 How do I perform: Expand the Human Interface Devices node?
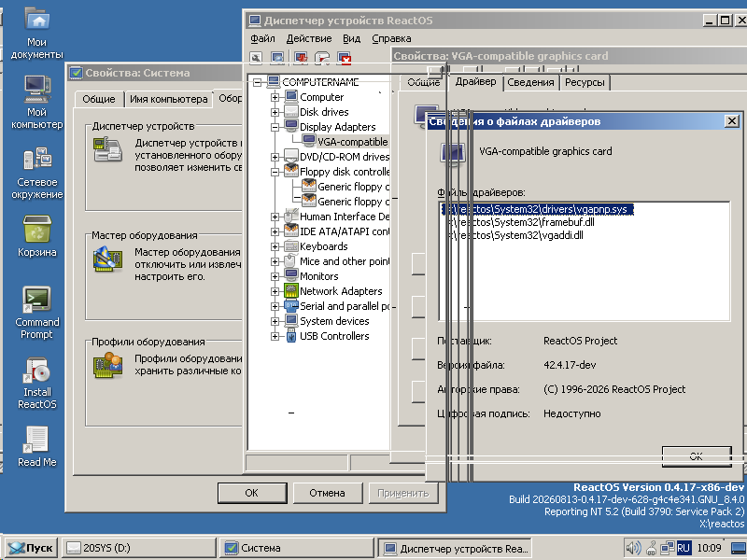(x=275, y=217)
